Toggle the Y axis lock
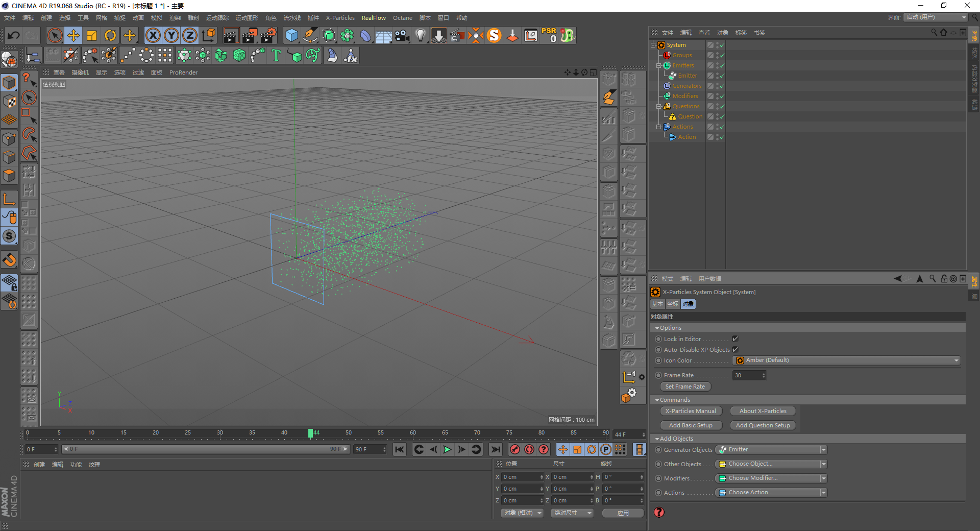The image size is (980, 531). pyautogui.click(x=171, y=35)
